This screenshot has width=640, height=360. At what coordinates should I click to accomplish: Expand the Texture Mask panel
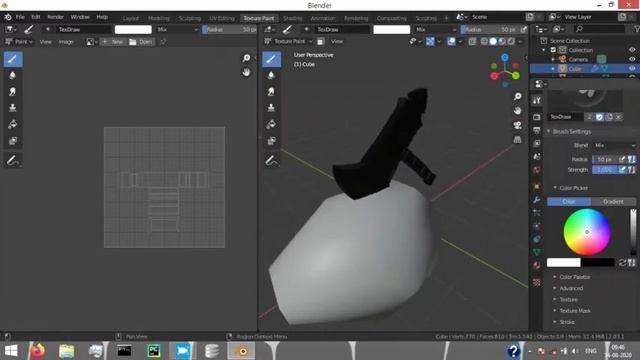[555, 311]
